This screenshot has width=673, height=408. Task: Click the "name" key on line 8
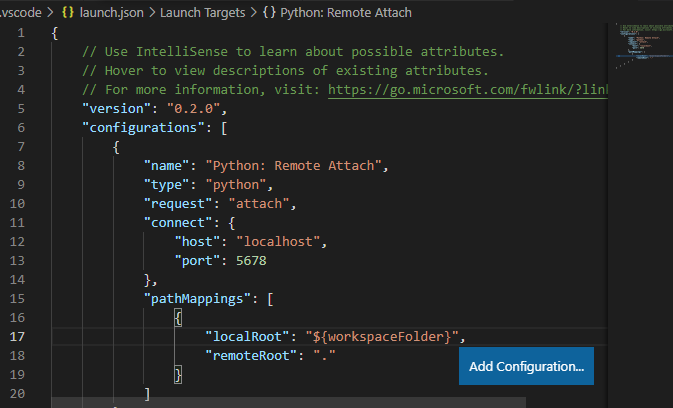click(167, 166)
